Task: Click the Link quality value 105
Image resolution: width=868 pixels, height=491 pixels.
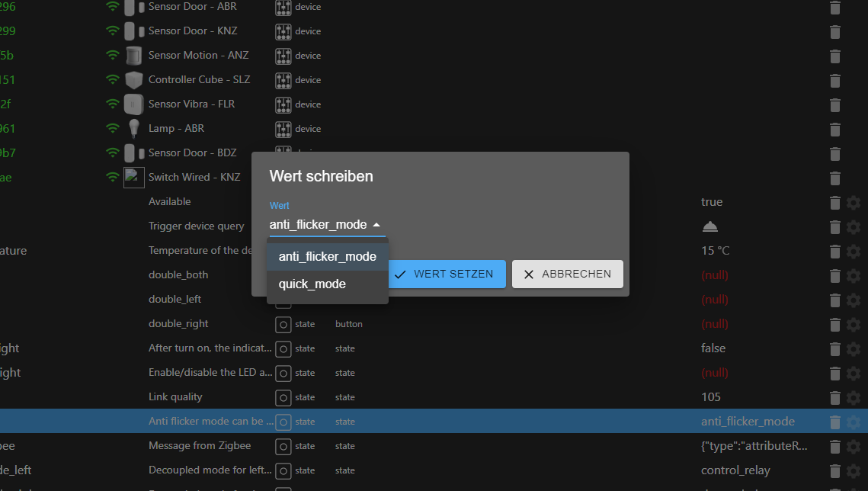Action: point(711,397)
